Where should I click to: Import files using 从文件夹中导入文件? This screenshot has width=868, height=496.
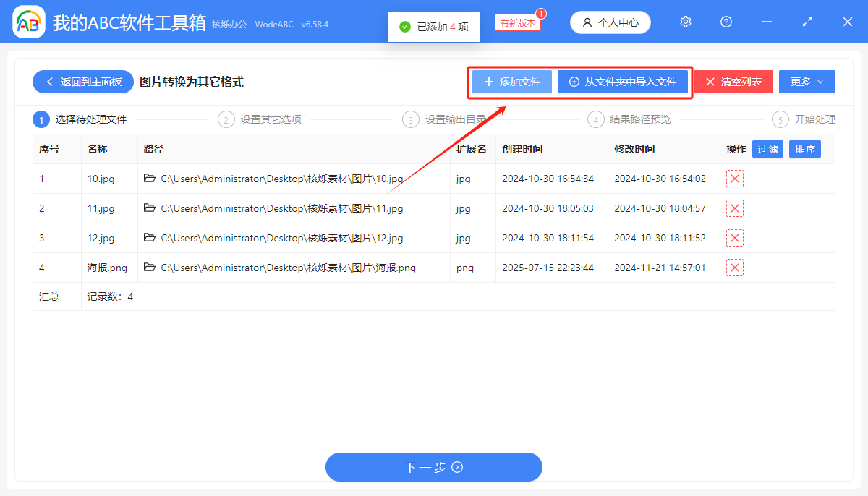click(x=624, y=82)
